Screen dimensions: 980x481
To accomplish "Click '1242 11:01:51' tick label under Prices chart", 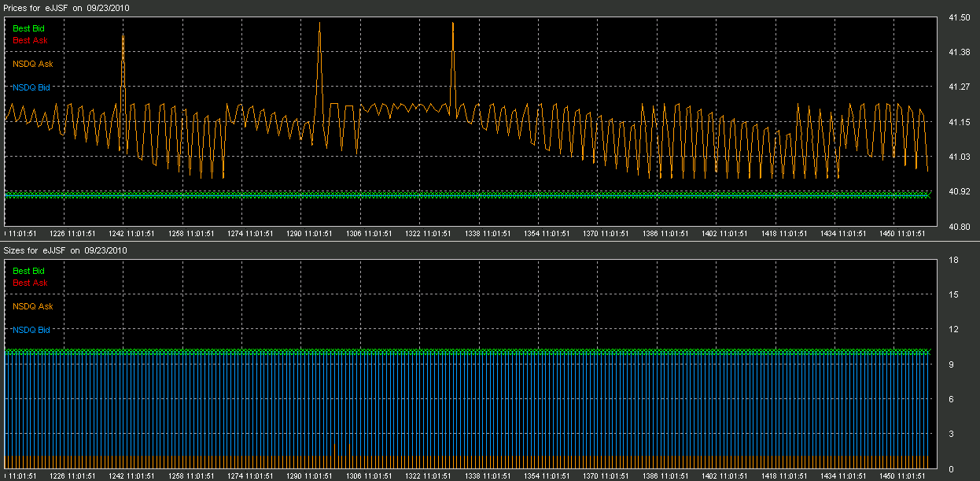I will 131,234.
